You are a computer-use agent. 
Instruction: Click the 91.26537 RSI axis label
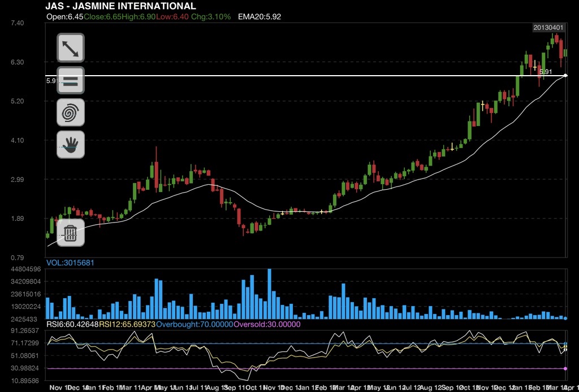(25, 331)
